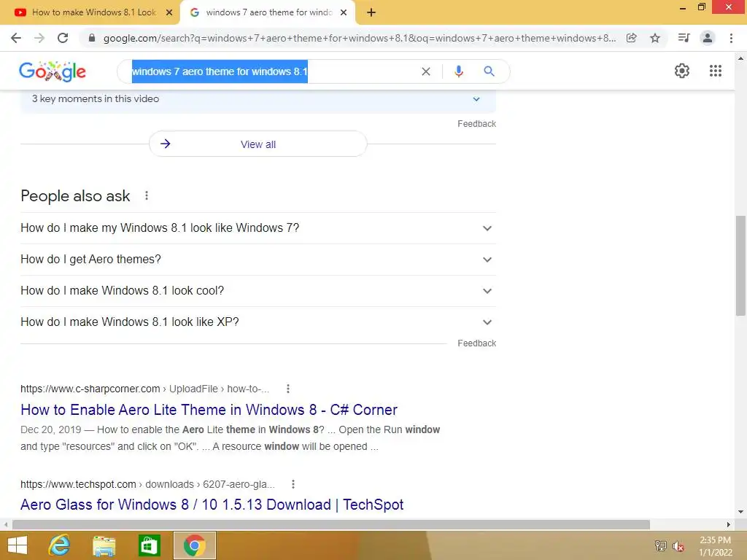This screenshot has width=747, height=560.
Task: View site info via the padlock icon
Action: click(92, 38)
